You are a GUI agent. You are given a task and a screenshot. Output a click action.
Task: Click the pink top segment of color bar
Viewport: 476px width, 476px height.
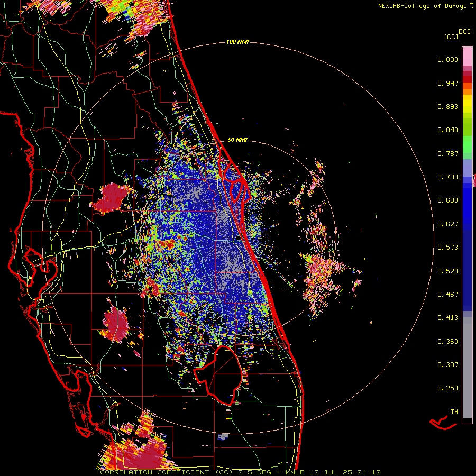pos(467,56)
